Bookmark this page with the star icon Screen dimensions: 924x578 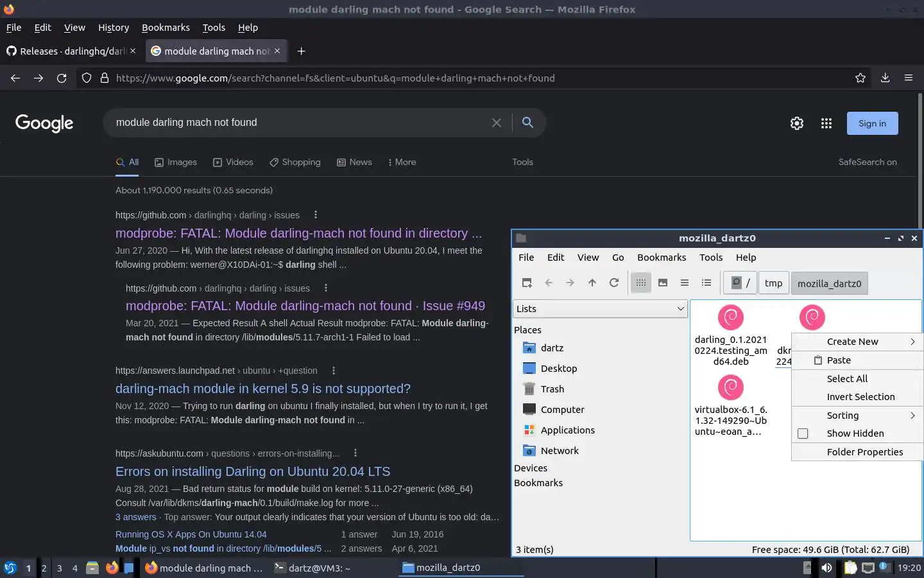(860, 78)
